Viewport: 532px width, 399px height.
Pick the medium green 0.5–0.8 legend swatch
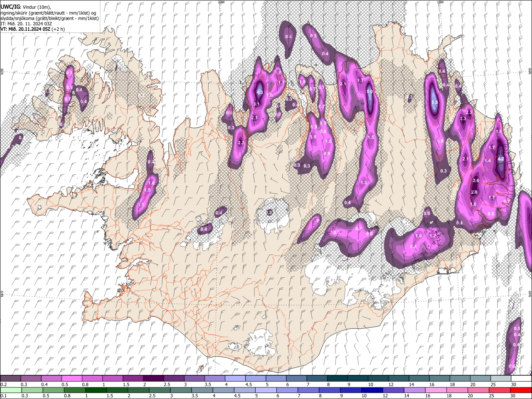click(53, 390)
